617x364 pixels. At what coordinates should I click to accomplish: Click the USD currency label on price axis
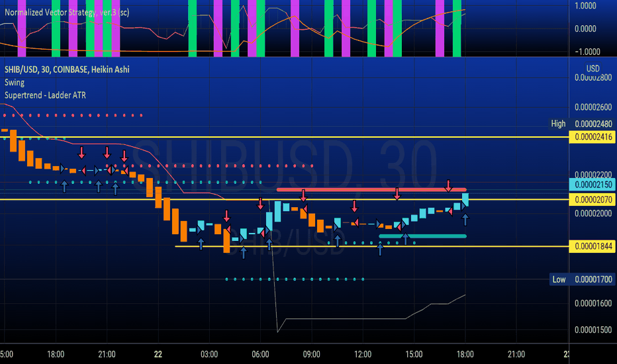tap(593, 68)
